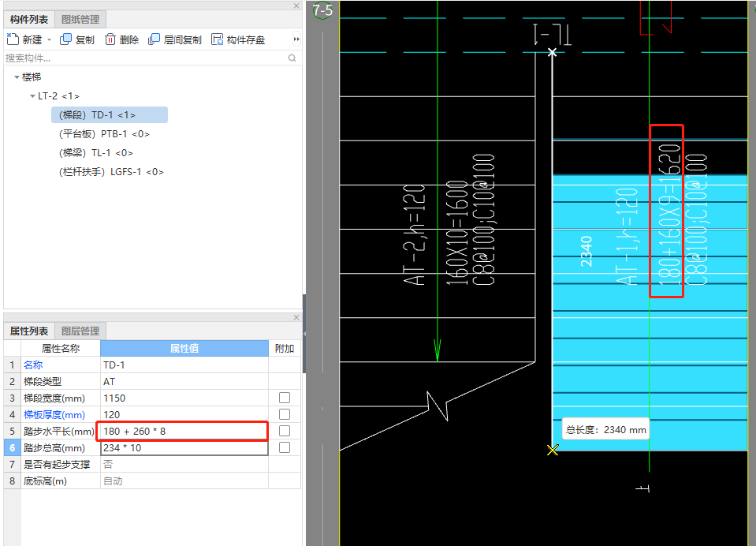Select (平台板) PTB-1 <0> component
Screen dimensions: 756x546
click(x=104, y=133)
